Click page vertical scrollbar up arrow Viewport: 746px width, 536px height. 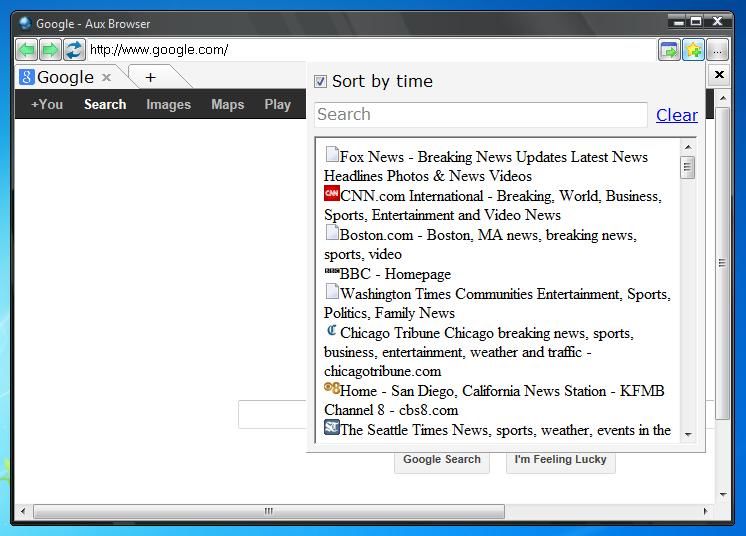click(x=723, y=98)
